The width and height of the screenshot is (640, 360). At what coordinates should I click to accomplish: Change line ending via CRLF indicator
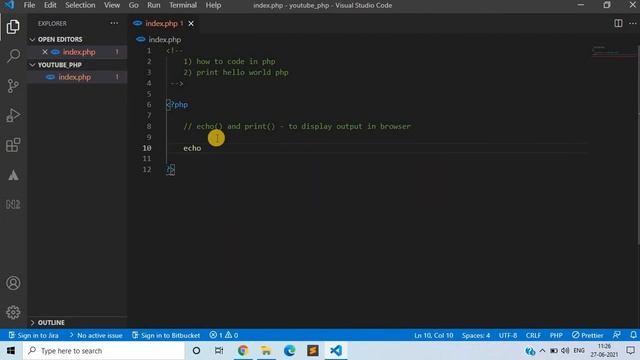[x=533, y=335]
